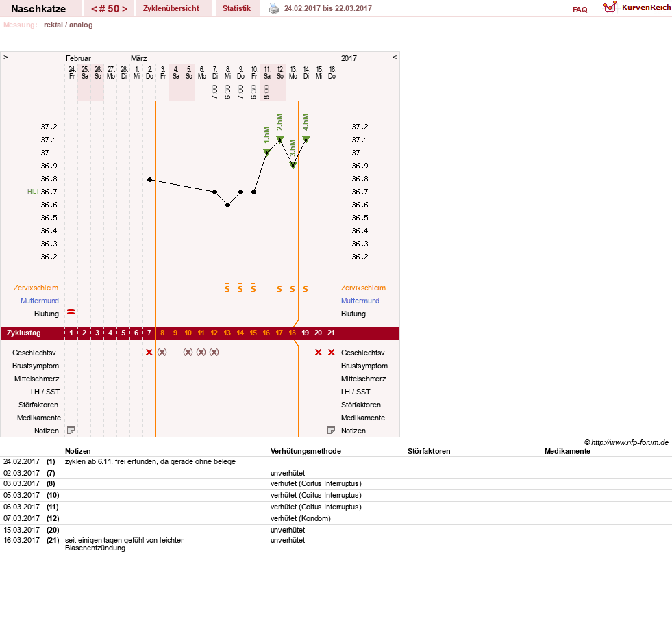Image resolution: width=672 pixels, height=638 pixels.
Task: Click red X intercourse marker on day 21
Action: click(x=332, y=353)
